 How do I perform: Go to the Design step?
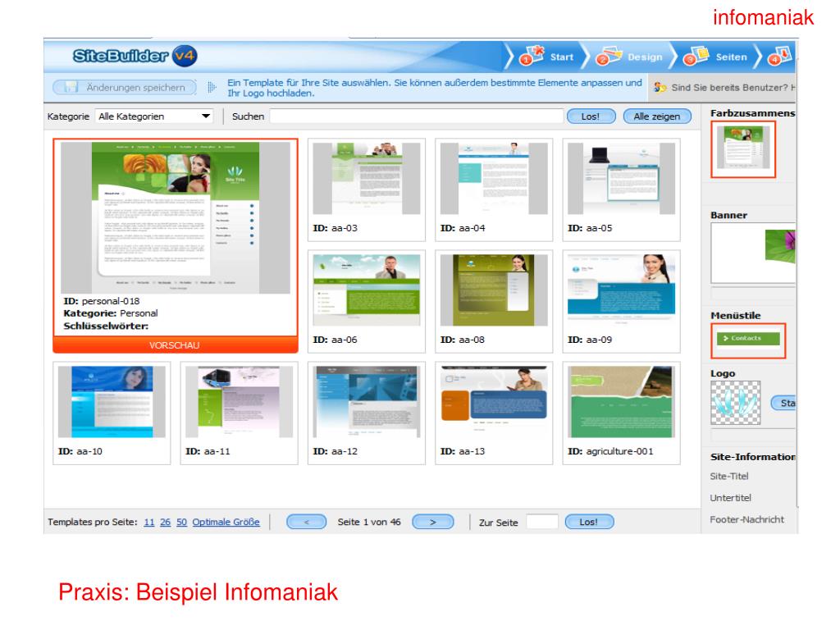630,57
